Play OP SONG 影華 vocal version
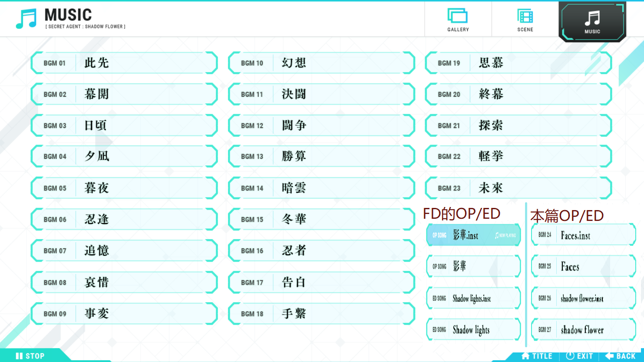 pyautogui.click(x=473, y=266)
